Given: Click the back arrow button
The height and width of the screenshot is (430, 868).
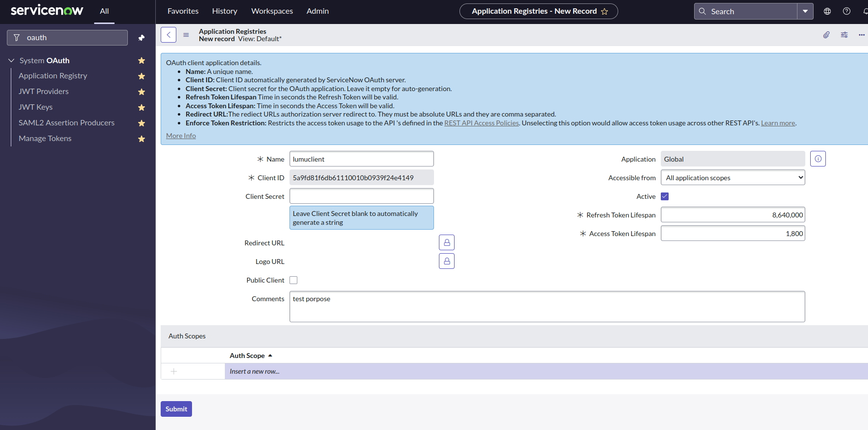Looking at the screenshot, I should pyautogui.click(x=169, y=35).
